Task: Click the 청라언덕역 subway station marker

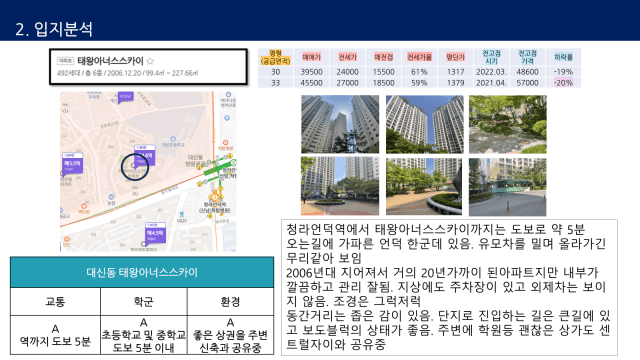Action: point(215,198)
